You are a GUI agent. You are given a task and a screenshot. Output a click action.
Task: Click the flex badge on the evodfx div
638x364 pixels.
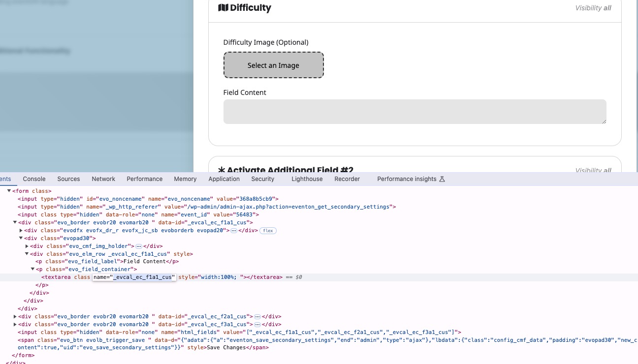pos(268,230)
